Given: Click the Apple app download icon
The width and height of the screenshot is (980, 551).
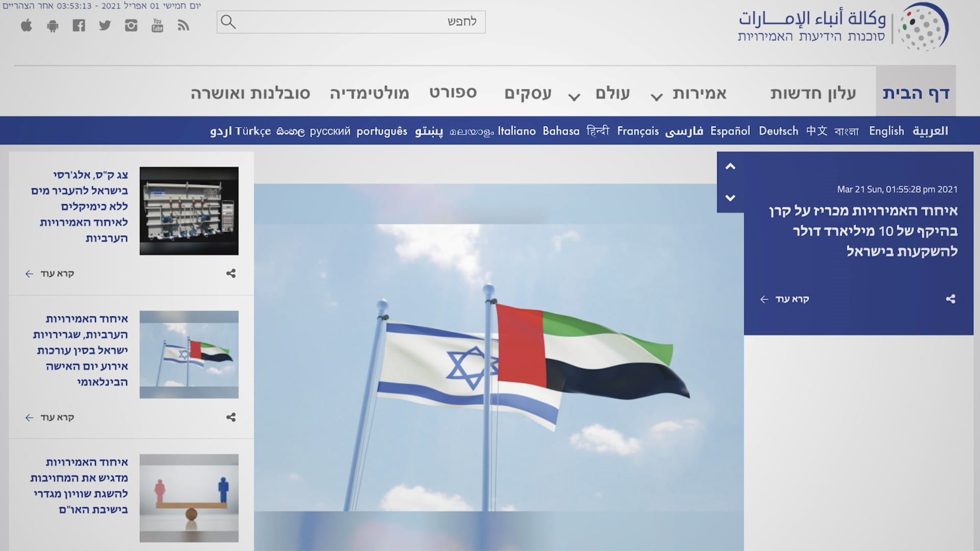Looking at the screenshot, I should point(27,24).
